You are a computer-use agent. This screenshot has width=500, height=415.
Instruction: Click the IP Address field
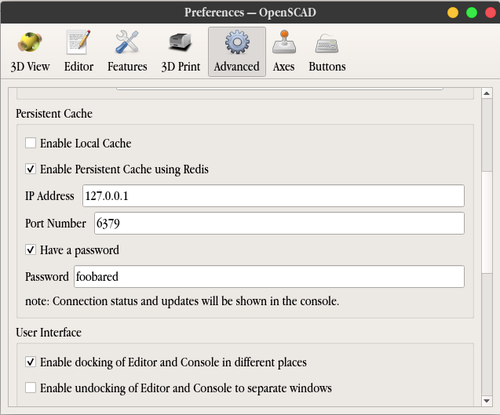tap(273, 196)
